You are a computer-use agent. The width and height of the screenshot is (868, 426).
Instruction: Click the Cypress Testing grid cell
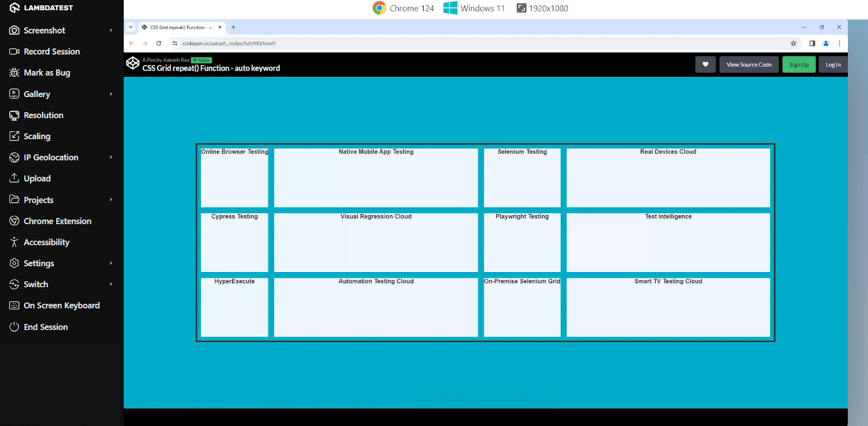pos(234,242)
